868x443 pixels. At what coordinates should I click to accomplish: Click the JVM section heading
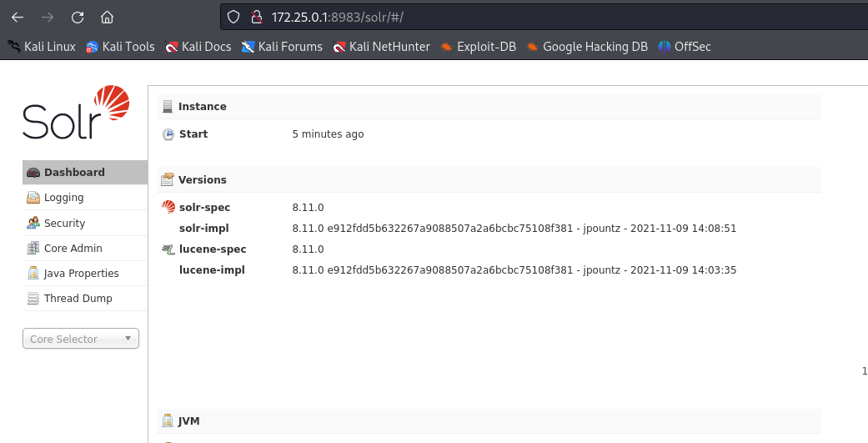188,420
